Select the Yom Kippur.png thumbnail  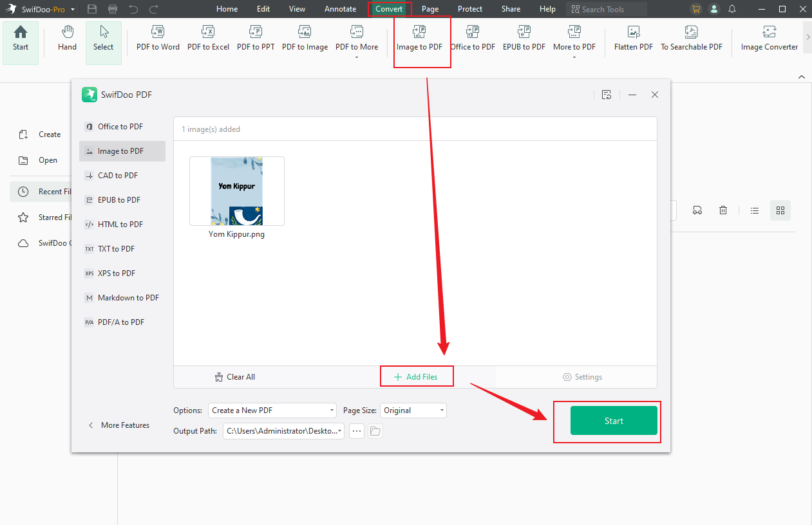[236, 190]
